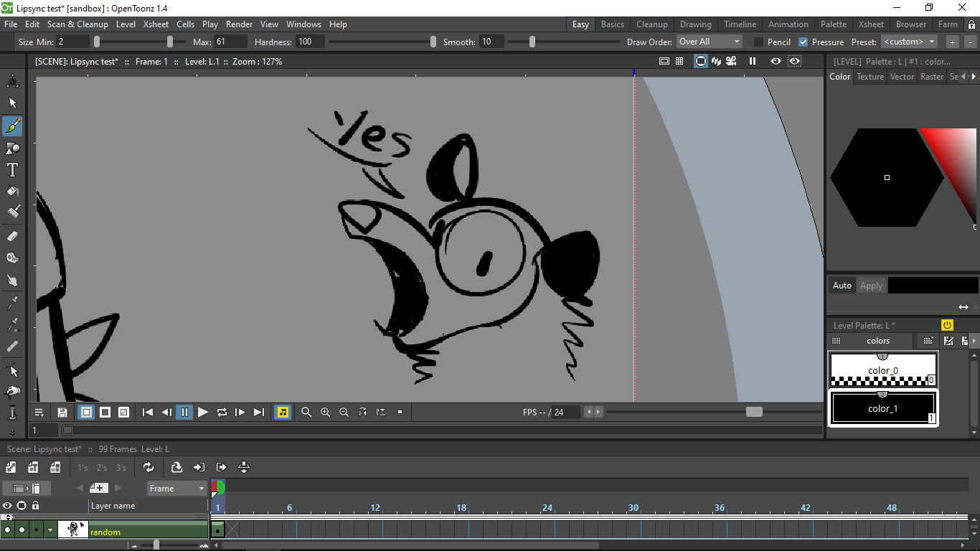This screenshot has height=551, width=980.
Task: Select the Animate tool at top of toolbar
Action: [x=12, y=82]
